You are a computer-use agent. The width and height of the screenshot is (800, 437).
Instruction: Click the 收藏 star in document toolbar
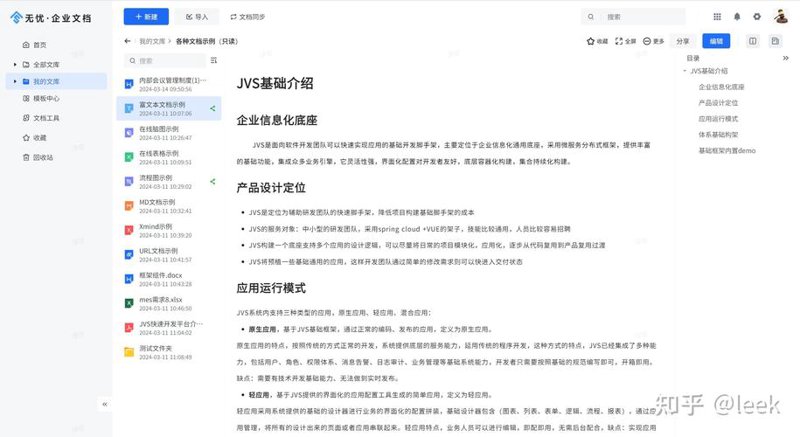[x=597, y=41]
